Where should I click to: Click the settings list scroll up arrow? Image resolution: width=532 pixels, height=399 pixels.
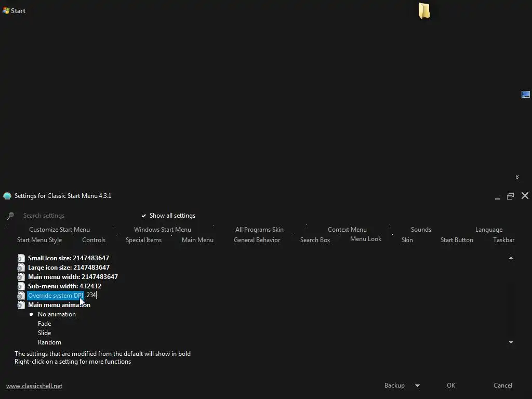point(511,258)
